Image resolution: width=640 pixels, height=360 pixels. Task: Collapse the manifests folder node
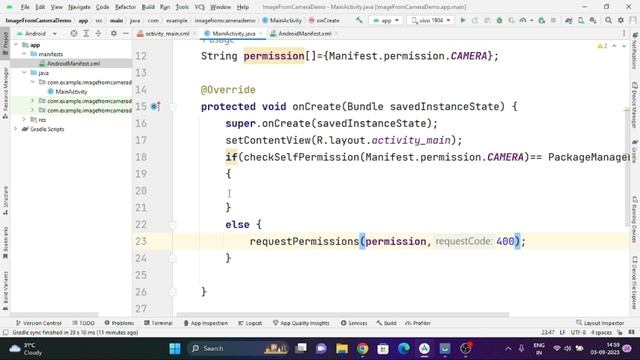(24, 54)
